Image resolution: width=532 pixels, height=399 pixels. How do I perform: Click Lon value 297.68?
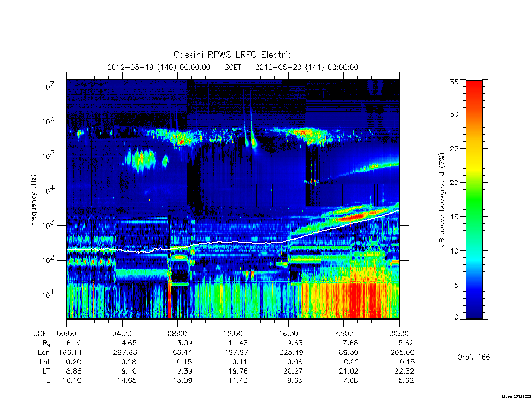(125, 353)
